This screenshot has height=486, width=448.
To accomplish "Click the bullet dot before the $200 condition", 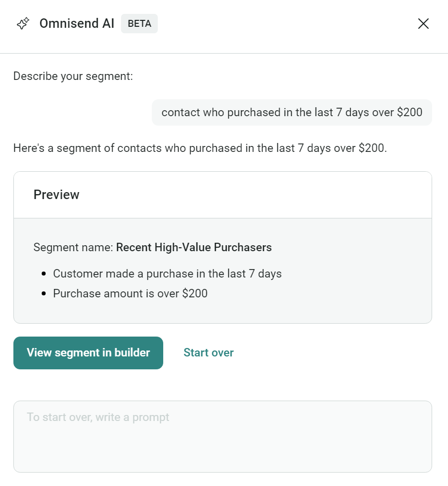I will [x=44, y=294].
